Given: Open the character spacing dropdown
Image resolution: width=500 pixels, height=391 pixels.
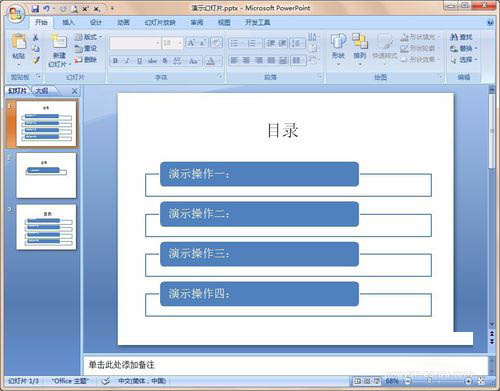Looking at the screenshot, I should click(177, 61).
